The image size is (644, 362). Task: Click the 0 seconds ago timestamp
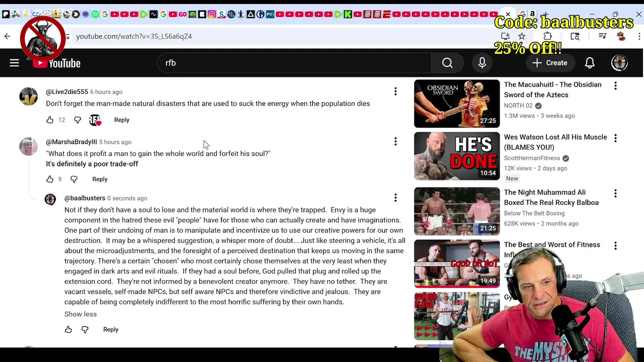click(127, 198)
